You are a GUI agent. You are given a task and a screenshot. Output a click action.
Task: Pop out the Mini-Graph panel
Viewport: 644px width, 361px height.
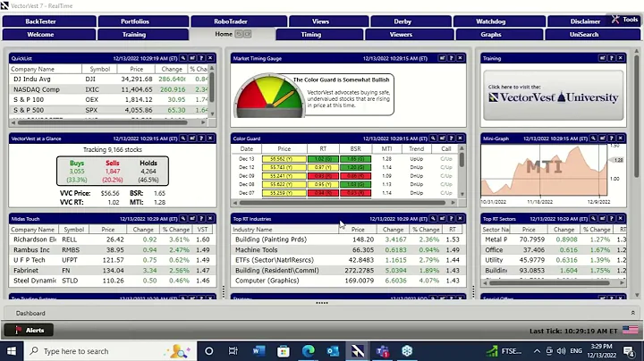tap(602, 139)
